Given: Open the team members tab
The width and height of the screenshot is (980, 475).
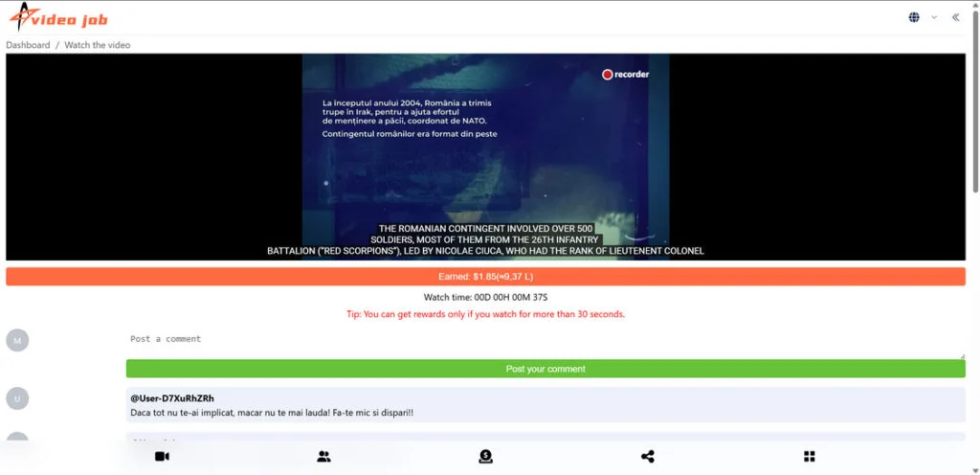Looking at the screenshot, I should coord(323,456).
